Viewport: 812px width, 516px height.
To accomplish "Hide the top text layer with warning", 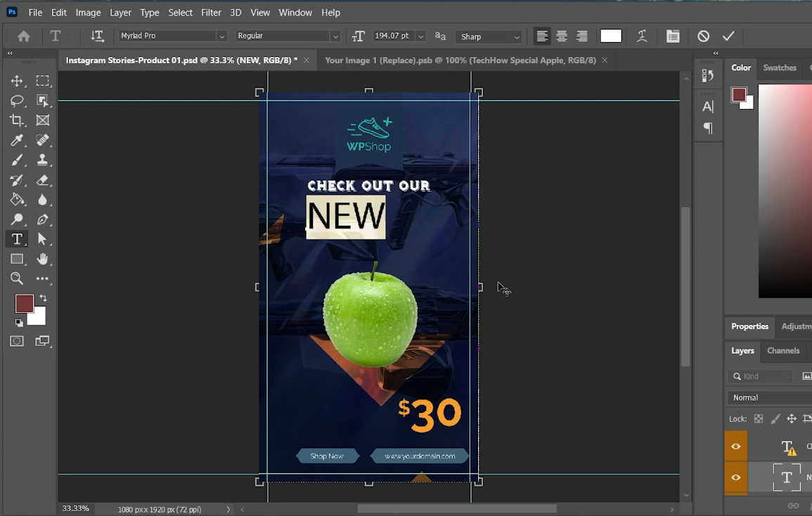I will click(x=736, y=446).
